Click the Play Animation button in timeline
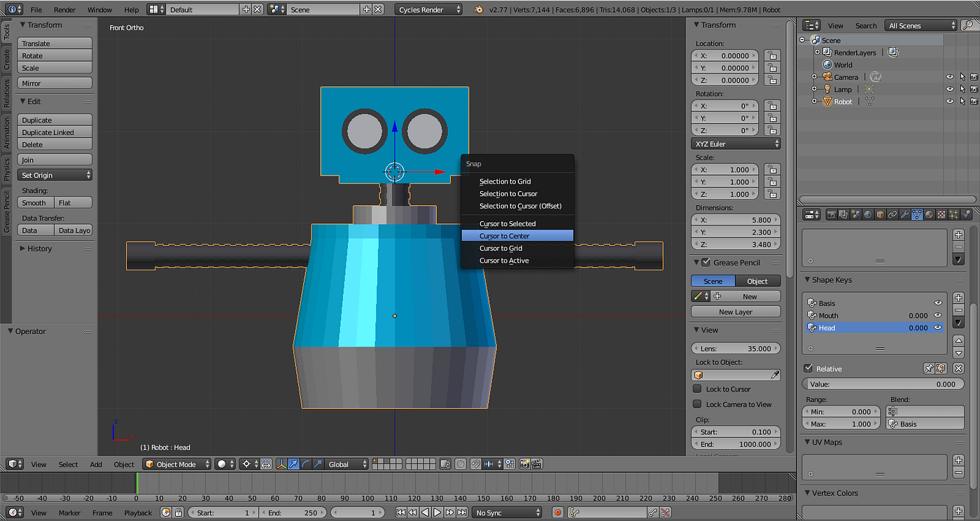Viewport: 980px width, 521px height. 437,513
